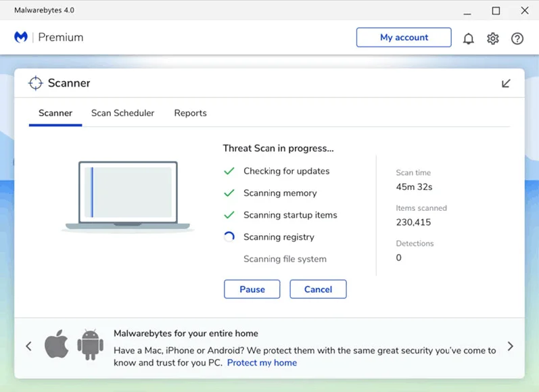Switch to the Scan Scheduler tab

[x=122, y=113]
